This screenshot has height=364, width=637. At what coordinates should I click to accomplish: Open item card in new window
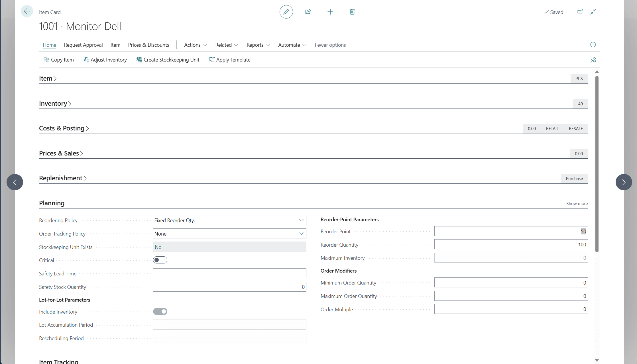tap(580, 12)
